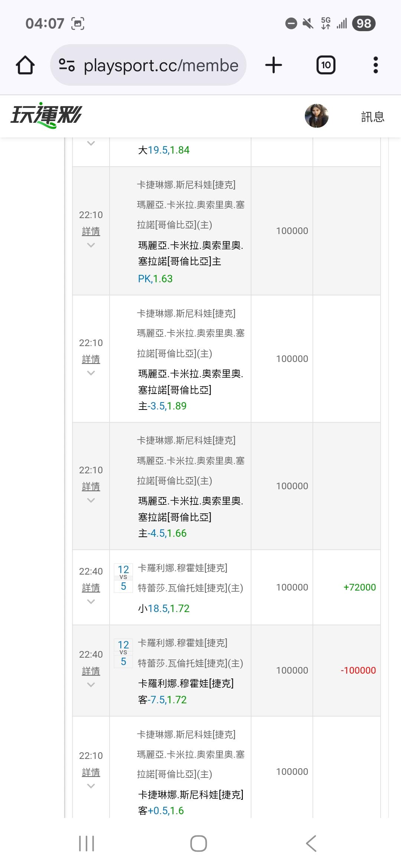Open the Android recent apps button
401x868 pixels.
87,844
